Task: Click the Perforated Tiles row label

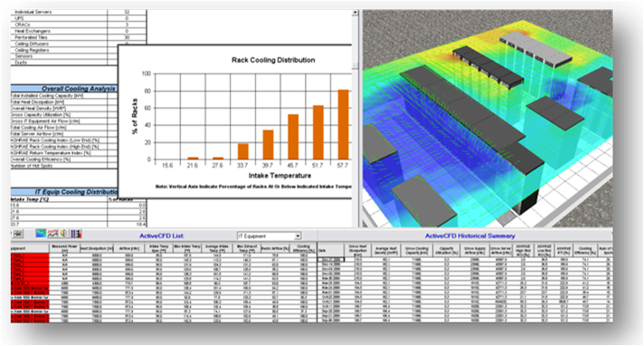Action: coord(32,37)
